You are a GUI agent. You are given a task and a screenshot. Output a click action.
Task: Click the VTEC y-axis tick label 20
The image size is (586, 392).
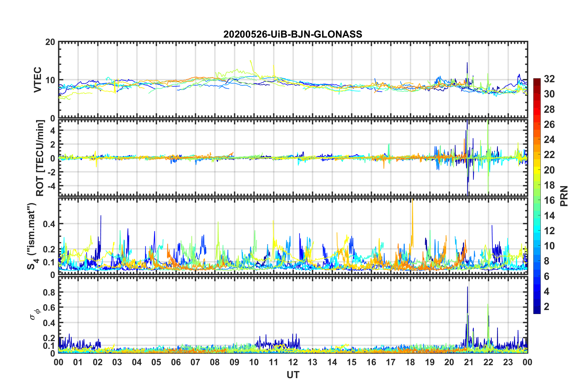click(x=50, y=42)
